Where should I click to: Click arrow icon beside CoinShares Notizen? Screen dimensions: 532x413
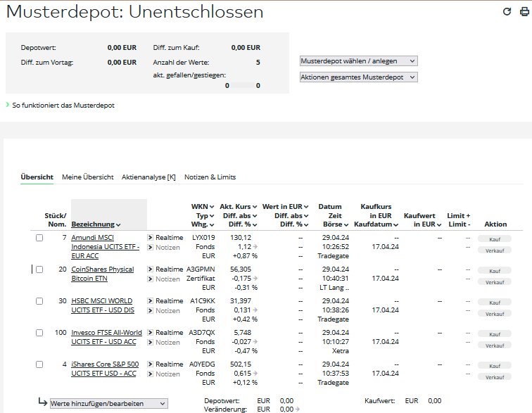[151, 279]
